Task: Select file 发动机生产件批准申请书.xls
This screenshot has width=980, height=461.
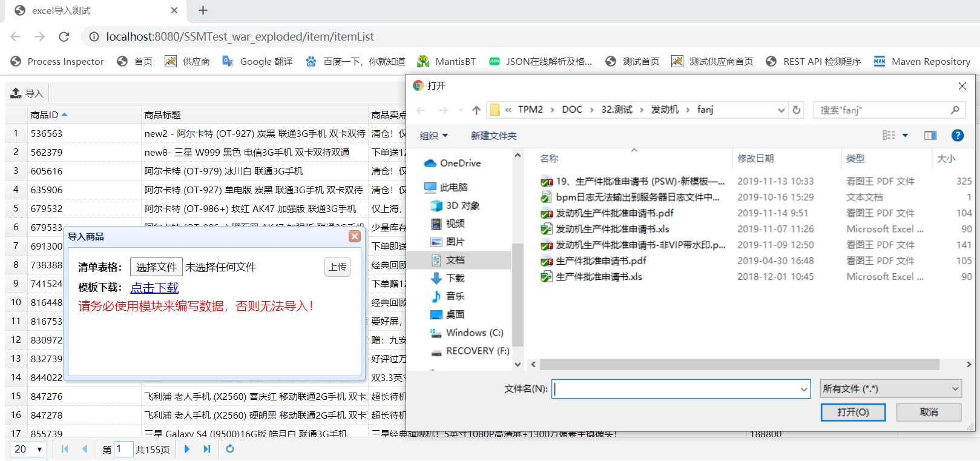Action: pyautogui.click(x=613, y=229)
